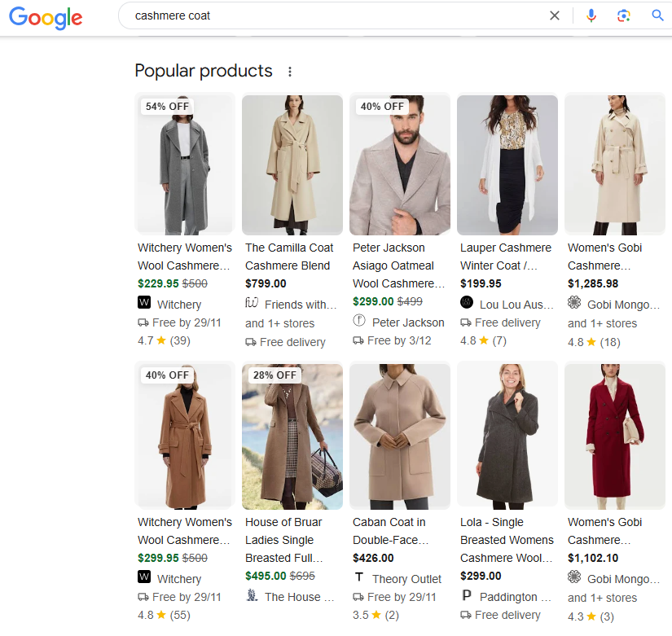Open Caban Coat product image
The height and width of the screenshot is (636, 672).
click(x=400, y=436)
